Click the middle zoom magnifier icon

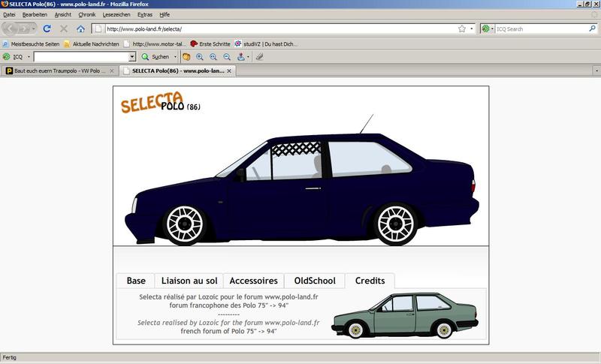click(213, 56)
